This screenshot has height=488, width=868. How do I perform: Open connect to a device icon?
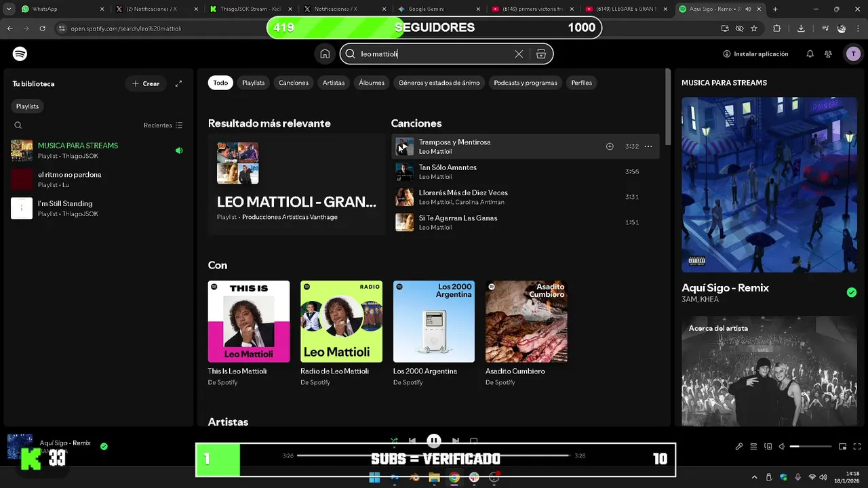(x=768, y=447)
